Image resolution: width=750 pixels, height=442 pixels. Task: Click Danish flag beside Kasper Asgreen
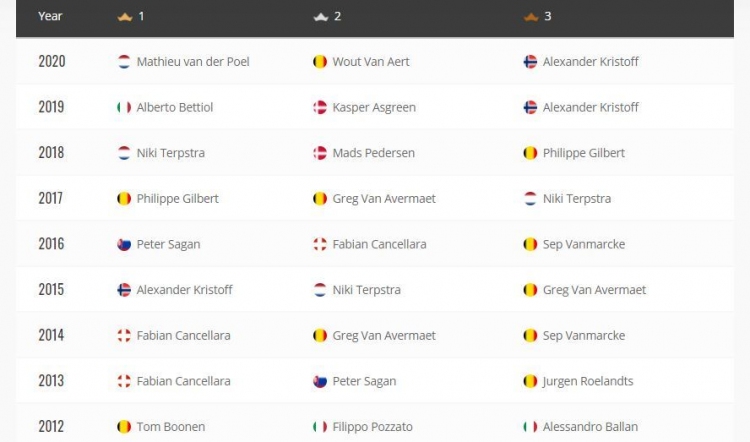point(320,107)
